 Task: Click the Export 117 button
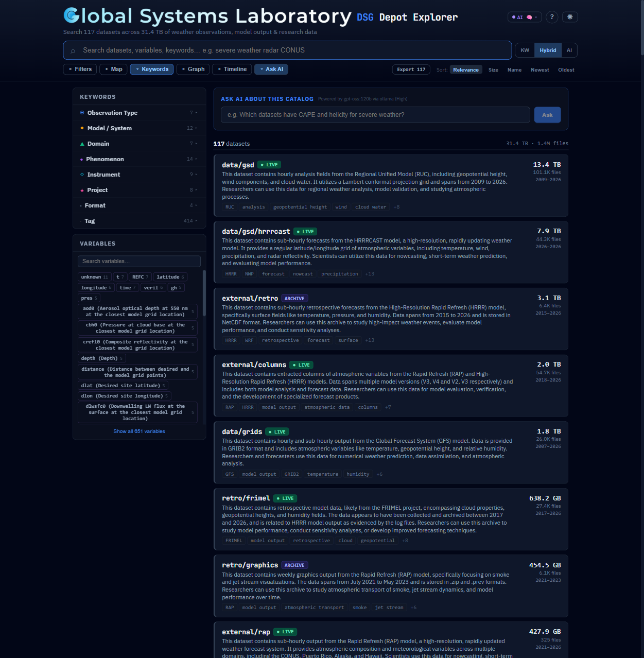(x=411, y=70)
